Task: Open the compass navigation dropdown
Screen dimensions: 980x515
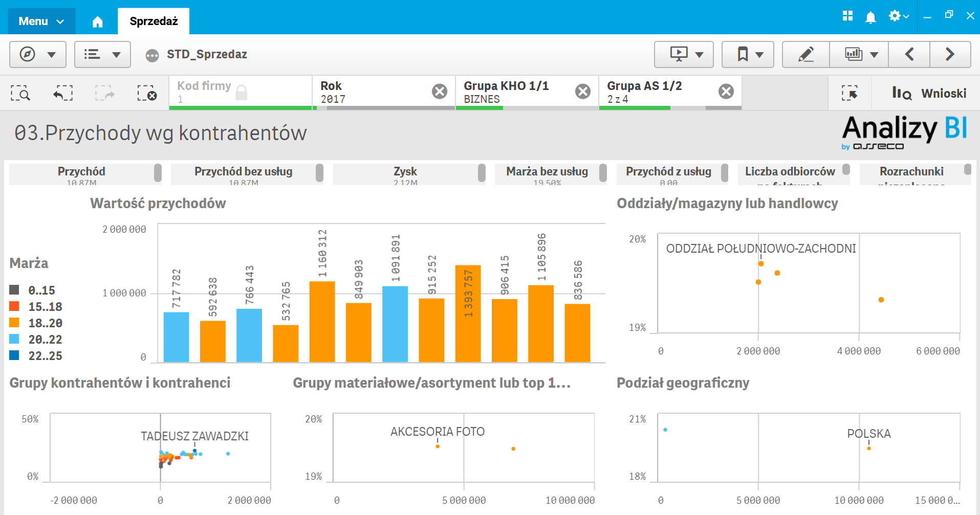Action: click(x=38, y=54)
